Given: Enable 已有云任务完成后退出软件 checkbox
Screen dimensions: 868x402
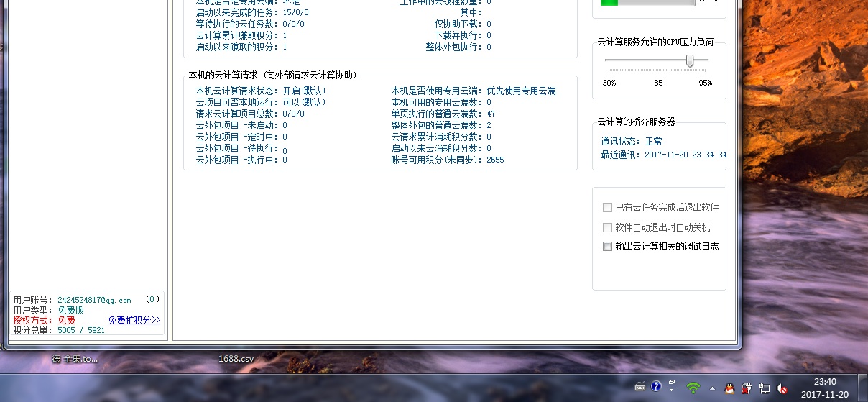Looking at the screenshot, I should coord(608,208).
